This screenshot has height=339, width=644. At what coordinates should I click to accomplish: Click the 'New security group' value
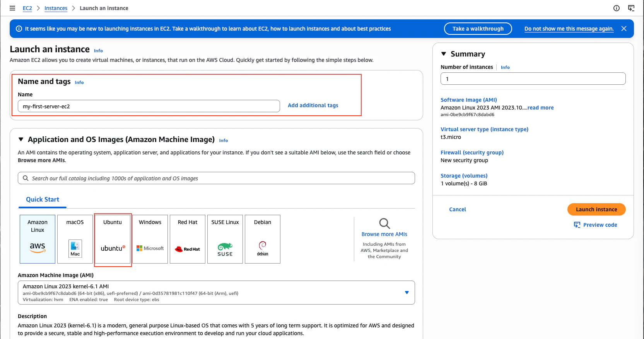pos(464,160)
